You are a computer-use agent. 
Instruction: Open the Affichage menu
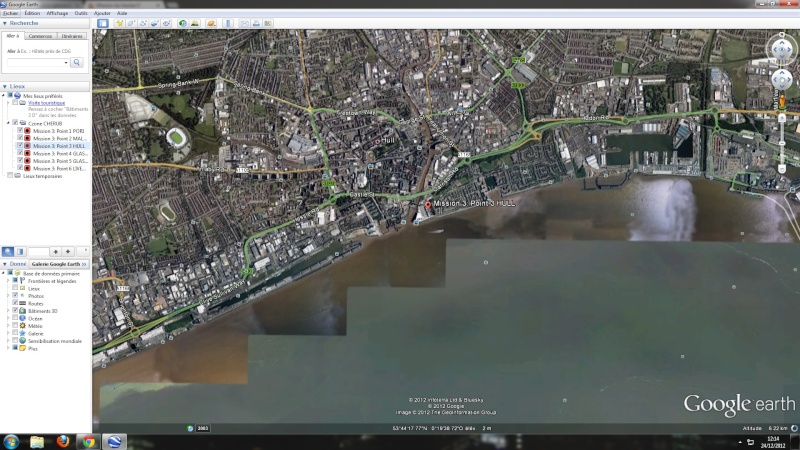click(57, 13)
